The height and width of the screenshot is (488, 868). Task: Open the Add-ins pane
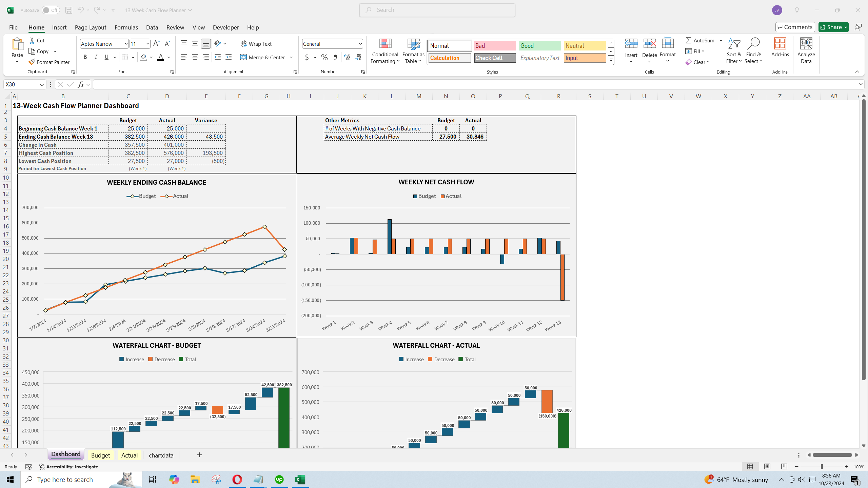tap(780, 47)
